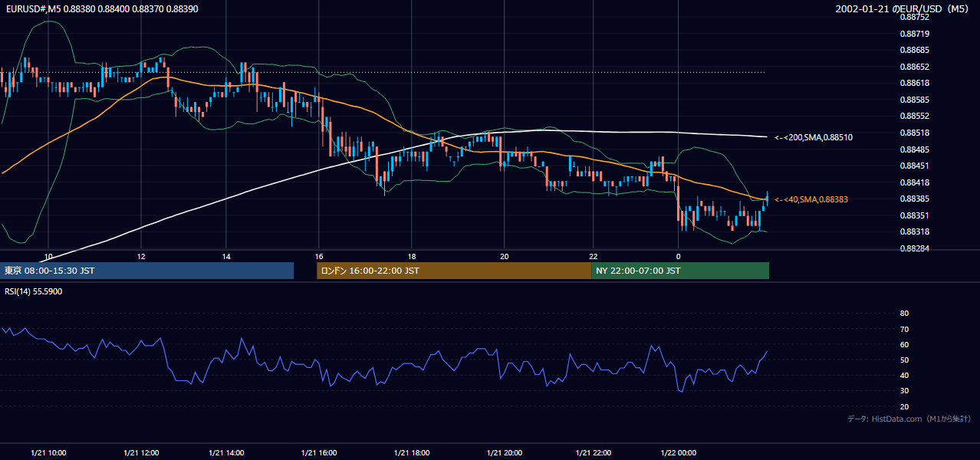Click the bottom date label 1/21 12:00
The width and height of the screenshot is (980, 460).
[141, 453]
